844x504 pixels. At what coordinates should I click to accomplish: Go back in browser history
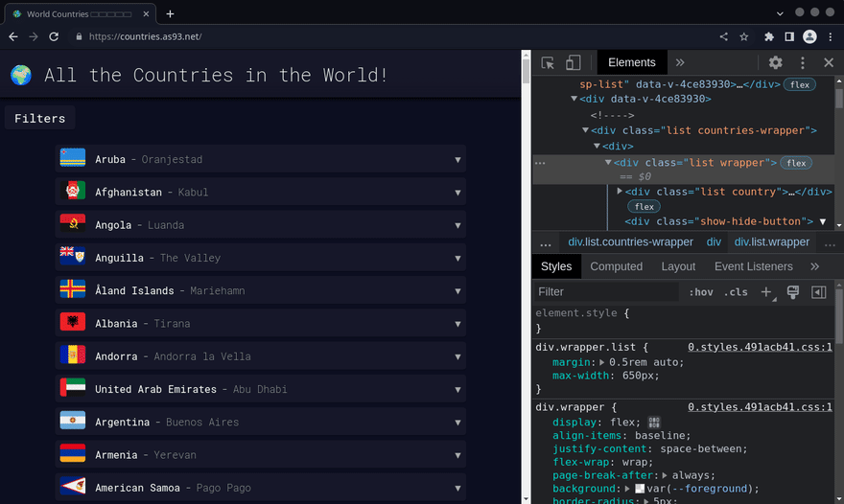tap(12, 36)
